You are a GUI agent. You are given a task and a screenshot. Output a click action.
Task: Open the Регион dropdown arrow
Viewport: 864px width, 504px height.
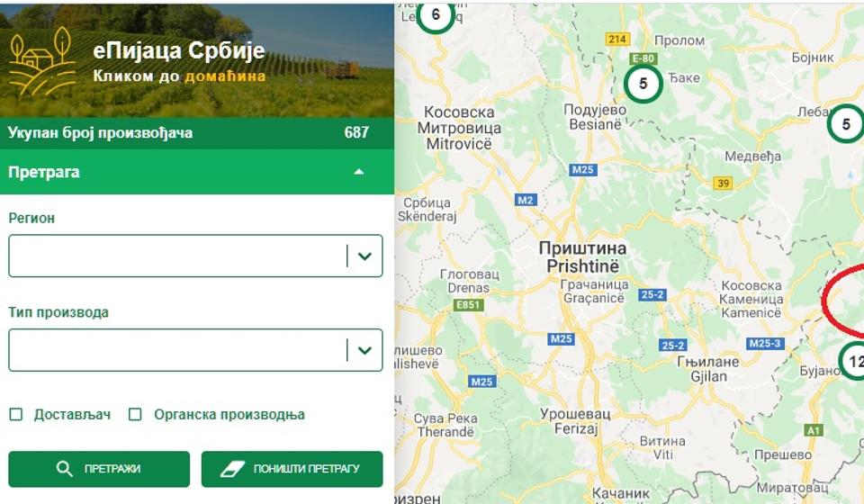pos(364,256)
